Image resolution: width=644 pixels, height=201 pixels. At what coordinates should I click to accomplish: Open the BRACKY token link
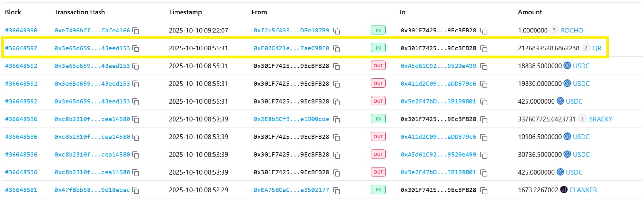(x=601, y=119)
